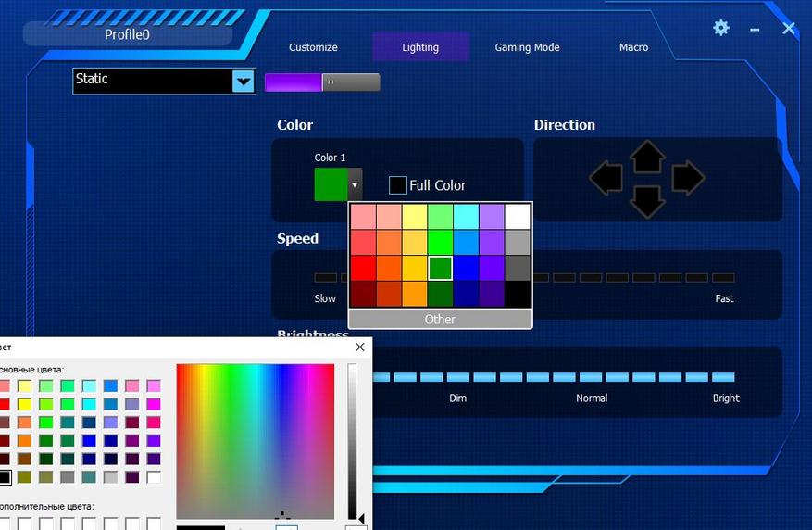Go to the Macro tab
This screenshot has width=812, height=530.
tap(633, 47)
